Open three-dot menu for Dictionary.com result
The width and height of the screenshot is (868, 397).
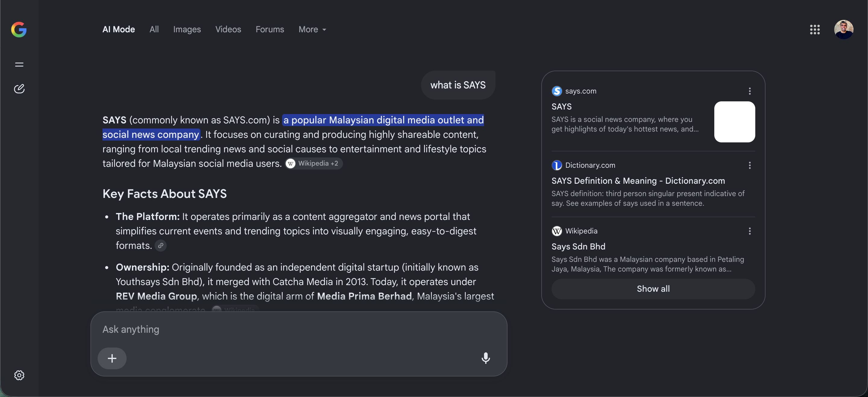[x=749, y=165]
